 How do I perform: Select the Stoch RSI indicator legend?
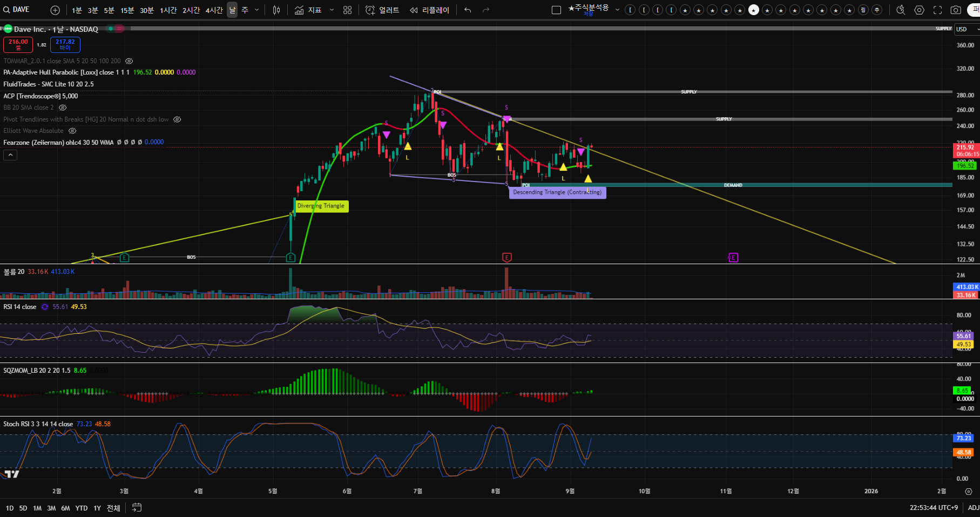[38, 424]
